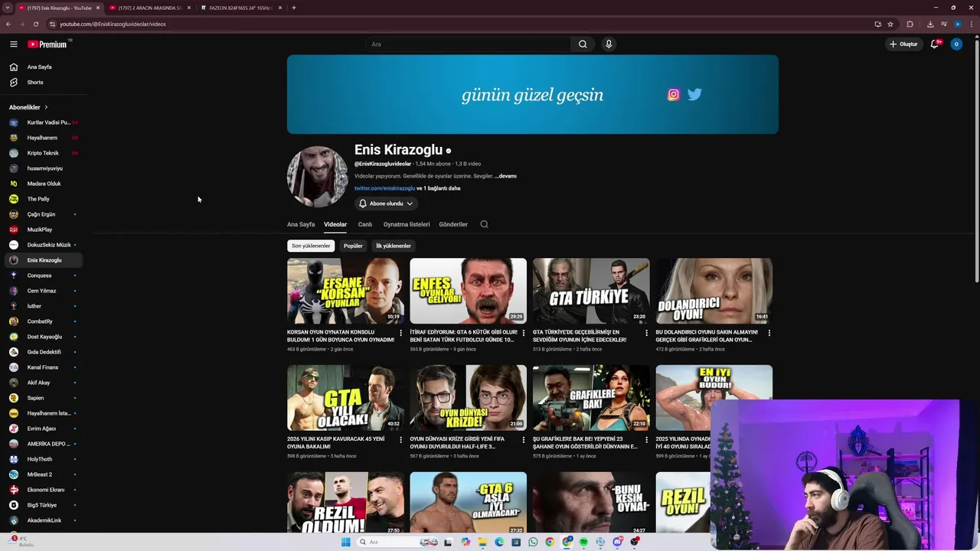Screen dimensions: 980x551
Task: Select the Videolar channel tab
Action: pyautogui.click(x=335, y=224)
